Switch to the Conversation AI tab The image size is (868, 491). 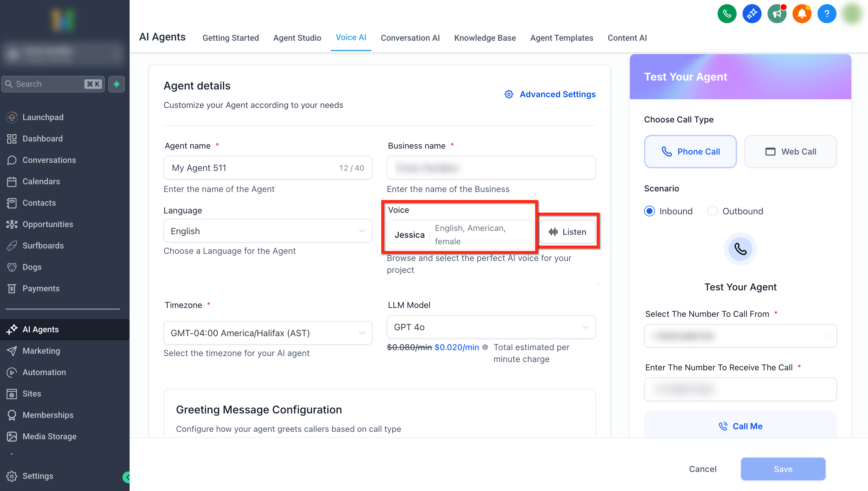[410, 38]
